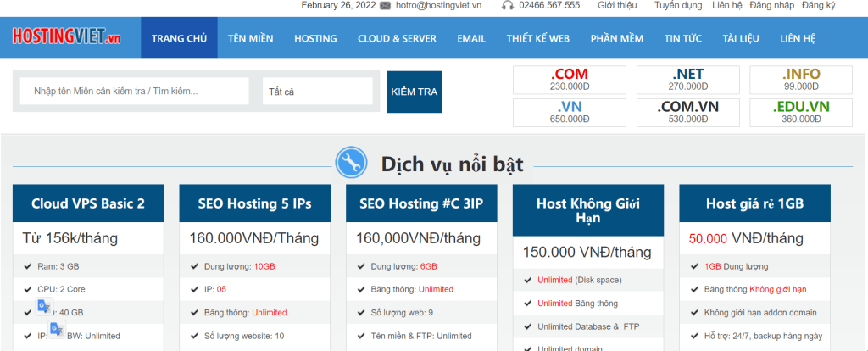
Task: Click the CPU: 2 Core row
Action: click(88, 289)
